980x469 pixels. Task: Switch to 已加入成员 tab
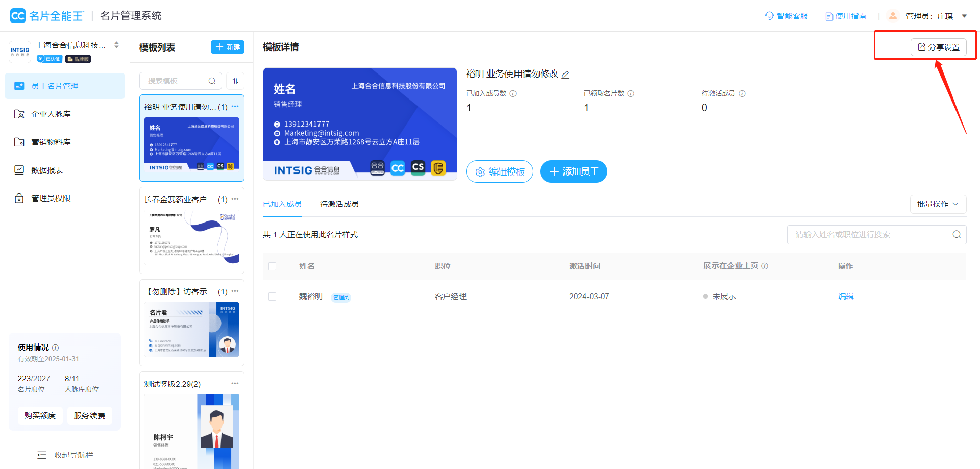[282, 204]
